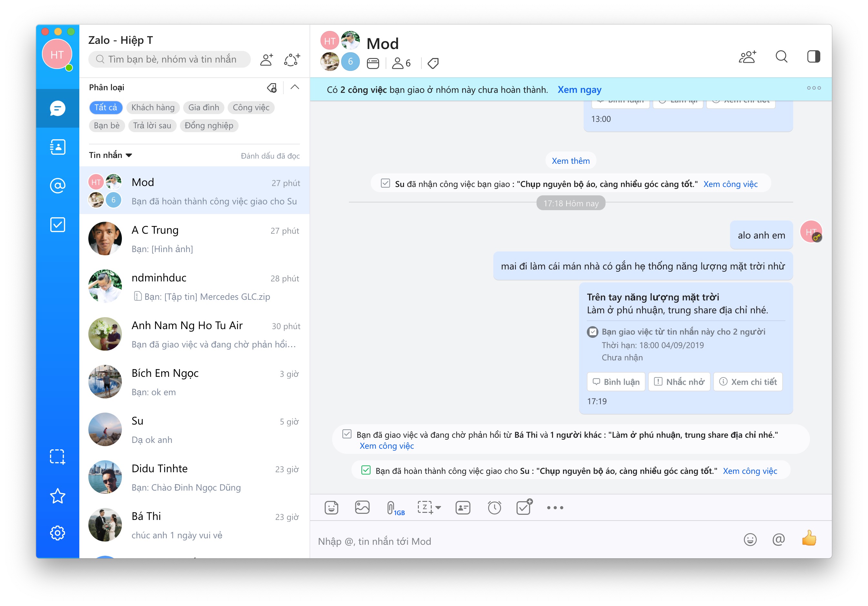The height and width of the screenshot is (606, 868).
Task: Open your HT profile avatar
Action: click(x=57, y=54)
